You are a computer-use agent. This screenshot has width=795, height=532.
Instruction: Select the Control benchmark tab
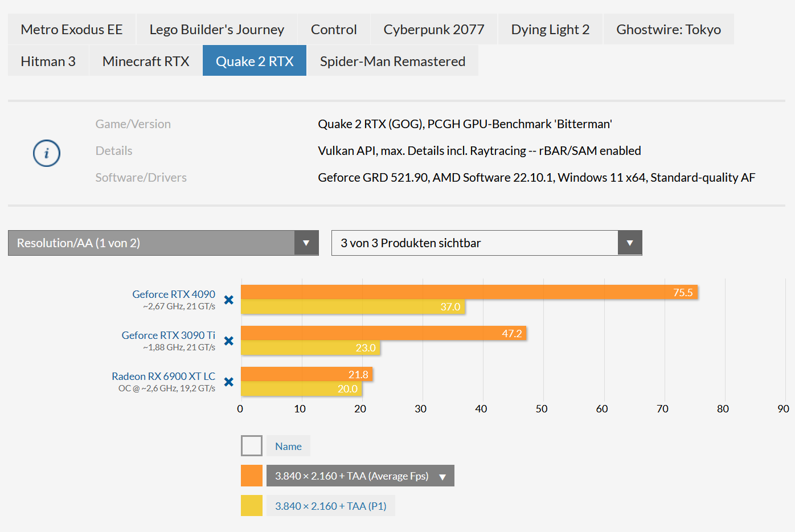pos(334,29)
